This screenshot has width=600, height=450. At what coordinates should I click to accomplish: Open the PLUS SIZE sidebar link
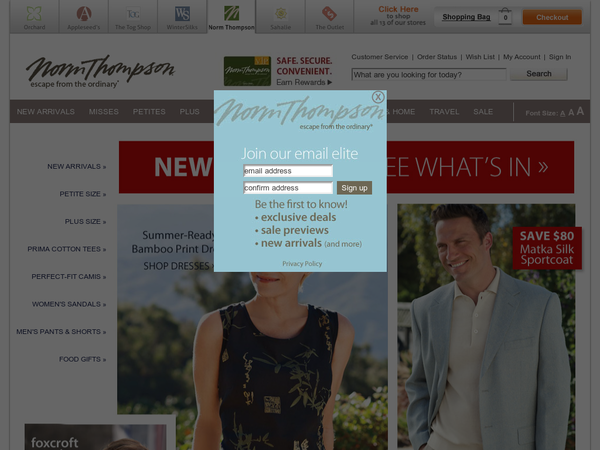(85, 222)
